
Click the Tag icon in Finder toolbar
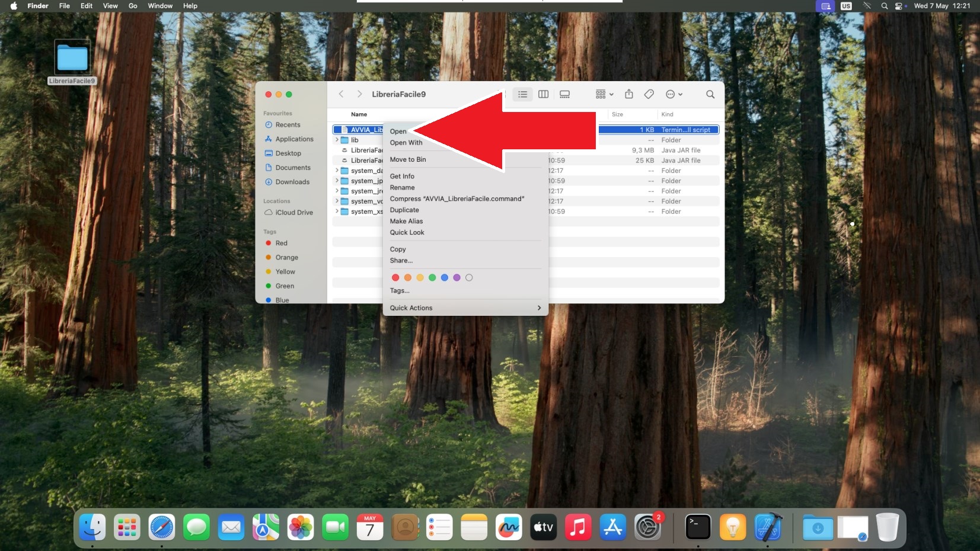(649, 94)
